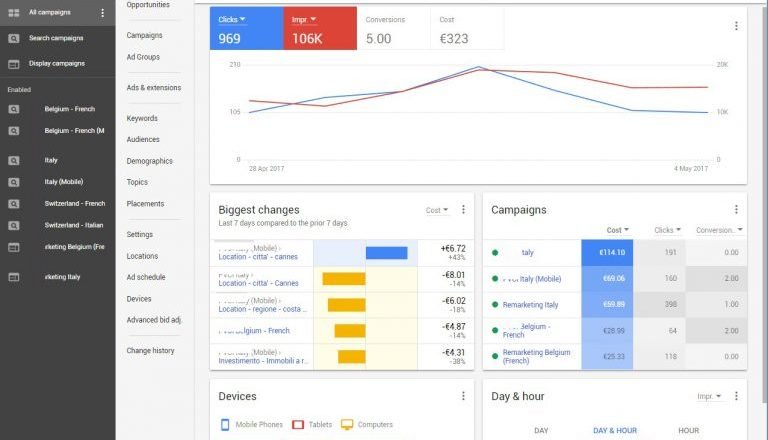Open the Locations page
768x440 pixels.
[x=142, y=256]
